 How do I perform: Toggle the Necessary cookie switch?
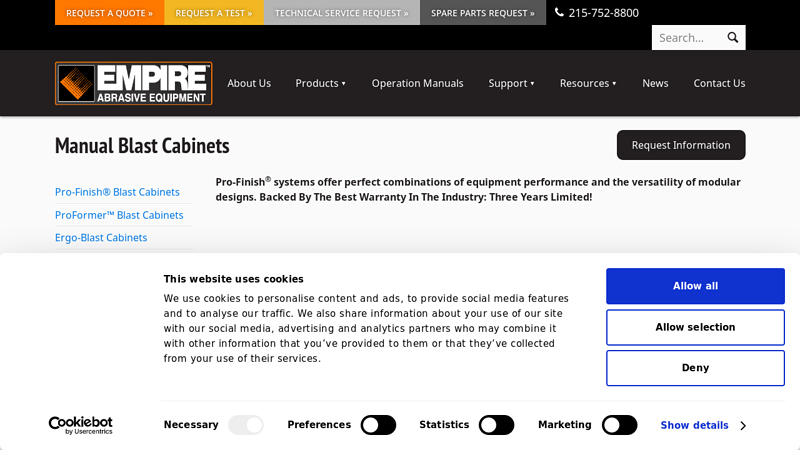coord(246,425)
